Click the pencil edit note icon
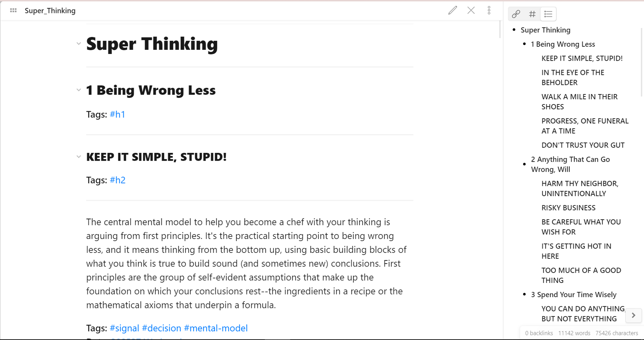644x340 pixels. tap(452, 10)
